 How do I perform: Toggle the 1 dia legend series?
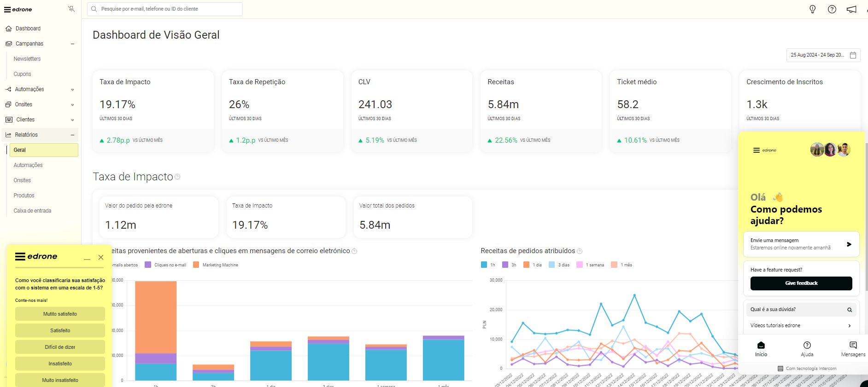pyautogui.click(x=533, y=265)
